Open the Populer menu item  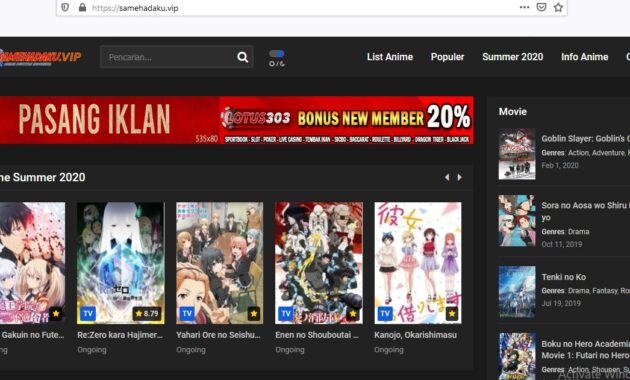click(x=447, y=57)
